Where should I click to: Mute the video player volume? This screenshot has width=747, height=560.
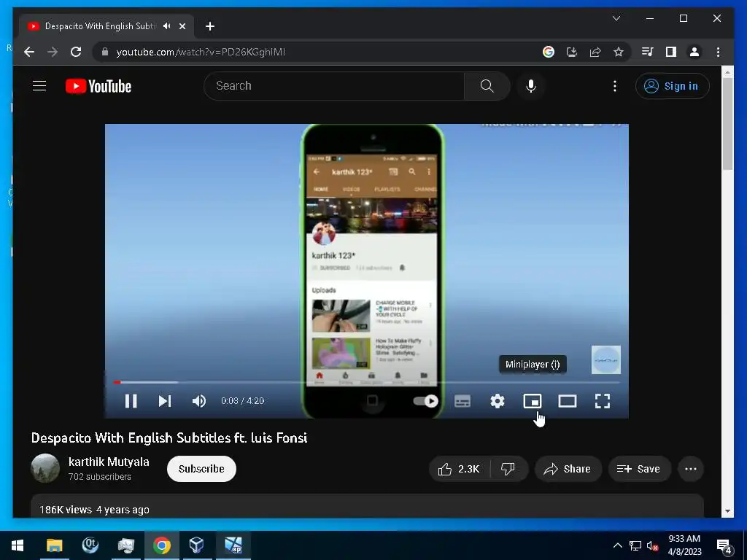pyautogui.click(x=199, y=401)
